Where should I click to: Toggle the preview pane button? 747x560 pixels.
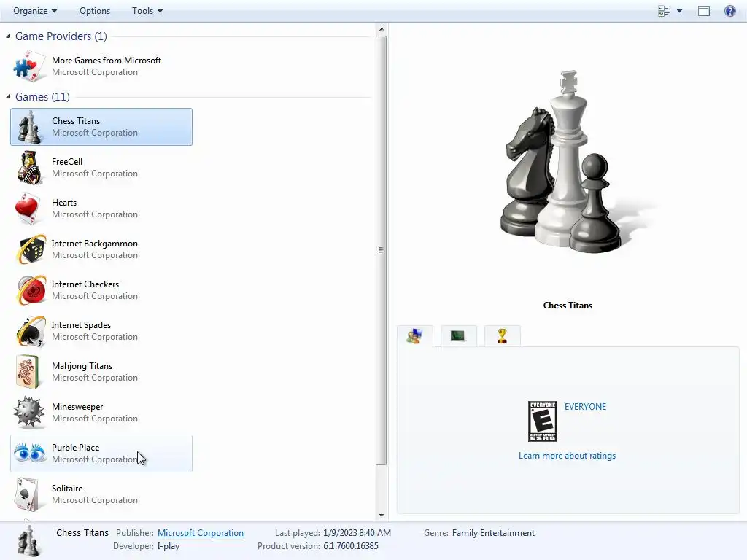coord(704,10)
